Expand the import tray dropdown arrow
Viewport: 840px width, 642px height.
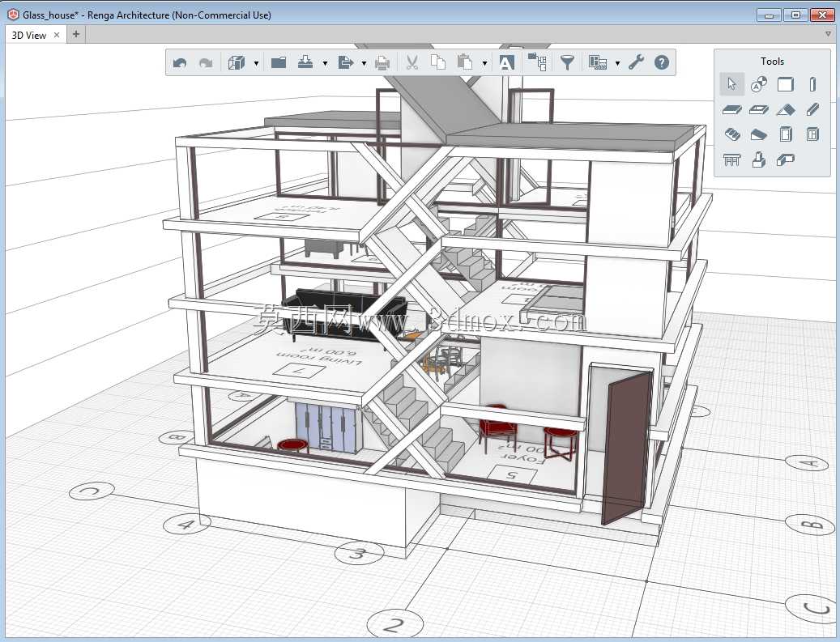click(325, 63)
